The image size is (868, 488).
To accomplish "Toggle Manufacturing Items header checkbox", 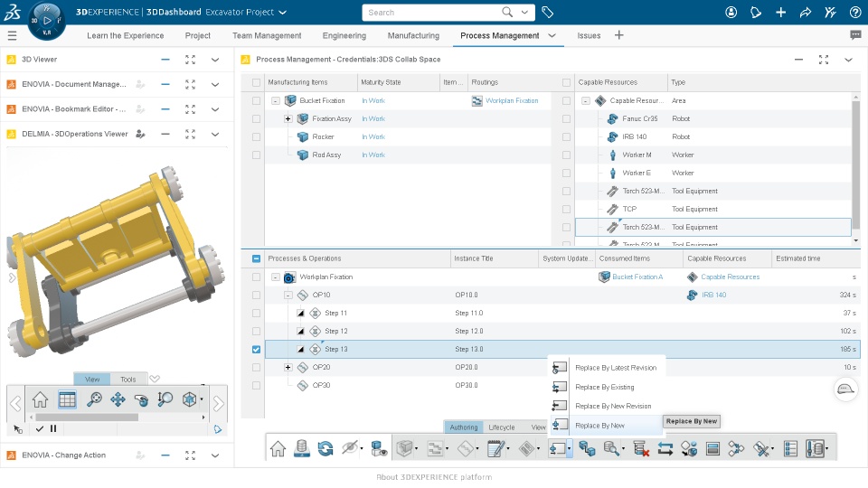I will [256, 82].
